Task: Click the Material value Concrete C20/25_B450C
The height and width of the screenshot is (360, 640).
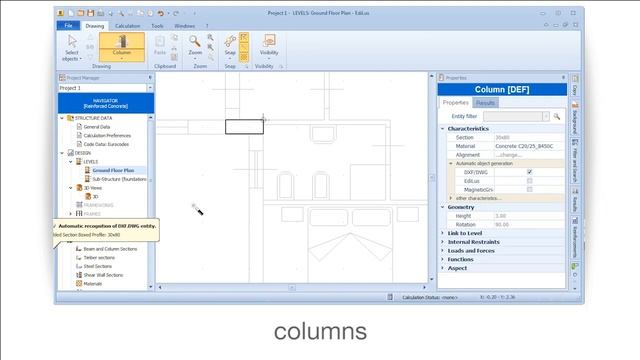Action: click(524, 146)
